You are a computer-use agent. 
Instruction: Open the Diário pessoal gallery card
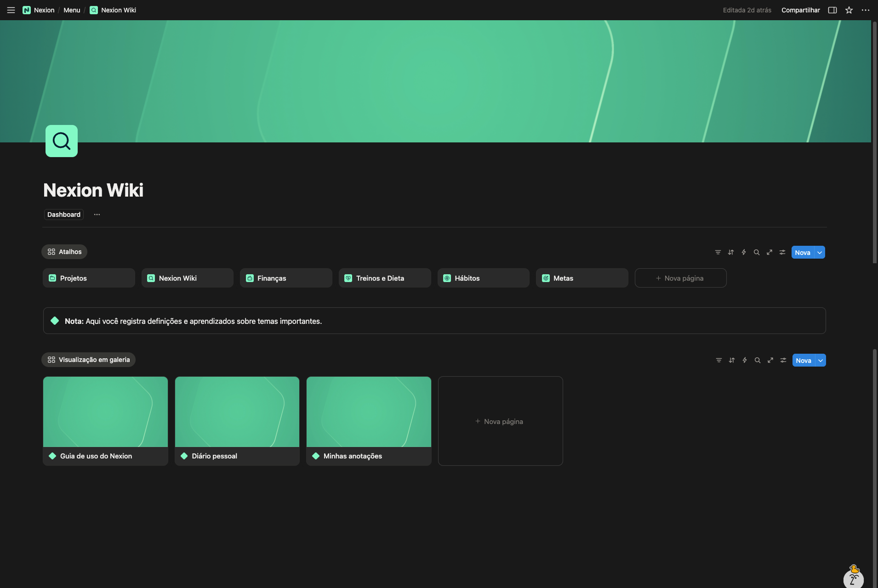[x=237, y=421]
